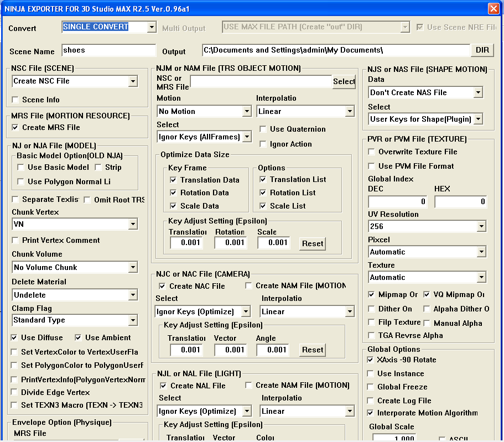This screenshot has width=504, height=442.
Task: Click the Select button for NSC/MRS file
Action: coord(344,82)
